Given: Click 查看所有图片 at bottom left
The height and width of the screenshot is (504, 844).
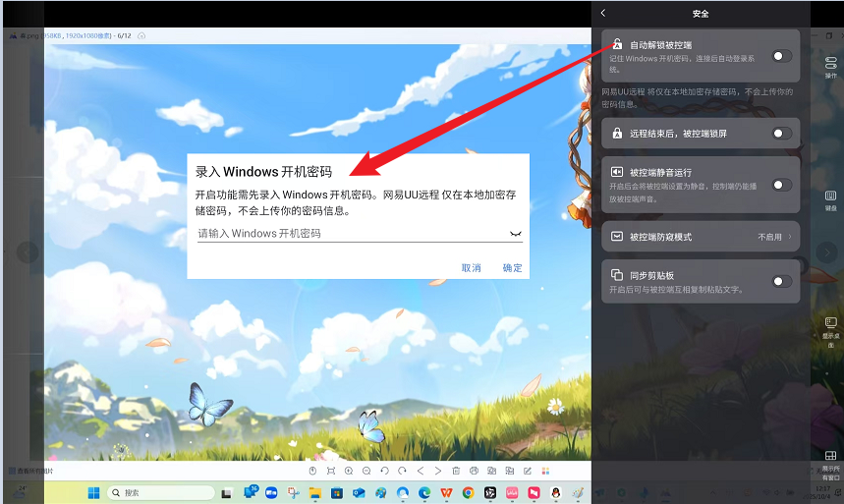Looking at the screenshot, I should pyautogui.click(x=31, y=472).
